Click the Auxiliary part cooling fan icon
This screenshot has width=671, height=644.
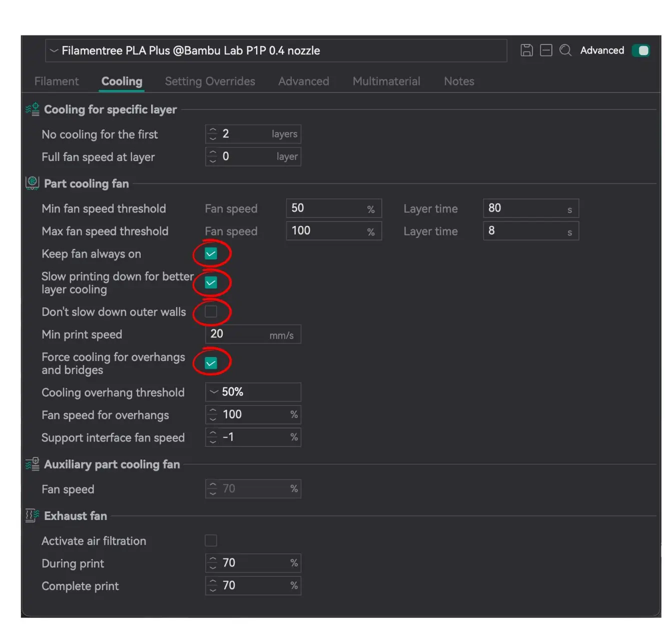pos(33,464)
